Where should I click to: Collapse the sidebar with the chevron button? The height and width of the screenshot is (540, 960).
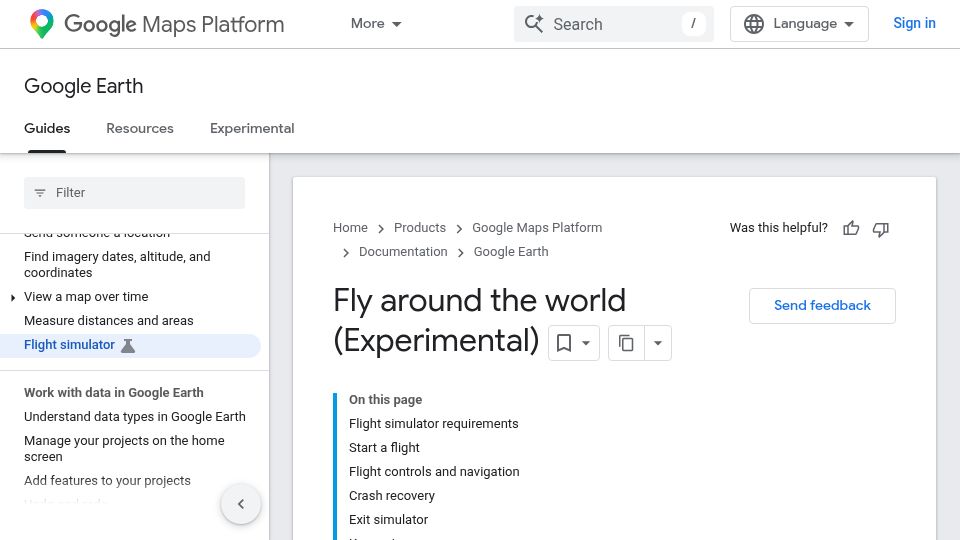[241, 504]
